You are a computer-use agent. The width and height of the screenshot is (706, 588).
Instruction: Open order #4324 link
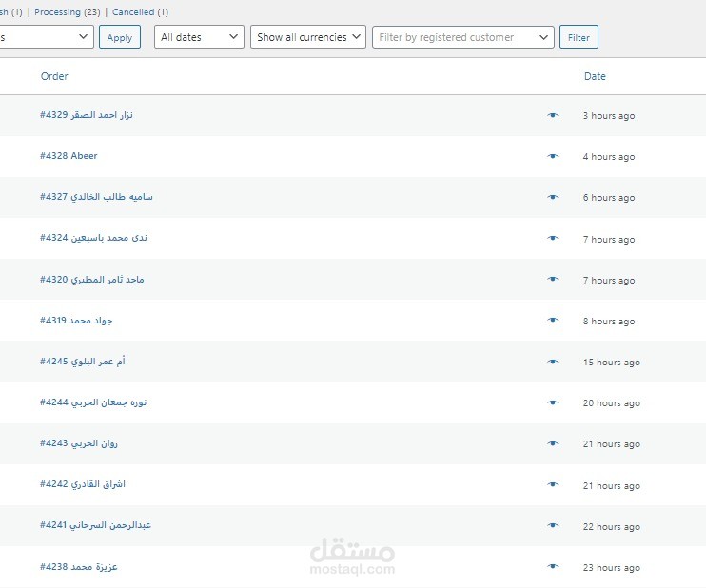(93, 238)
